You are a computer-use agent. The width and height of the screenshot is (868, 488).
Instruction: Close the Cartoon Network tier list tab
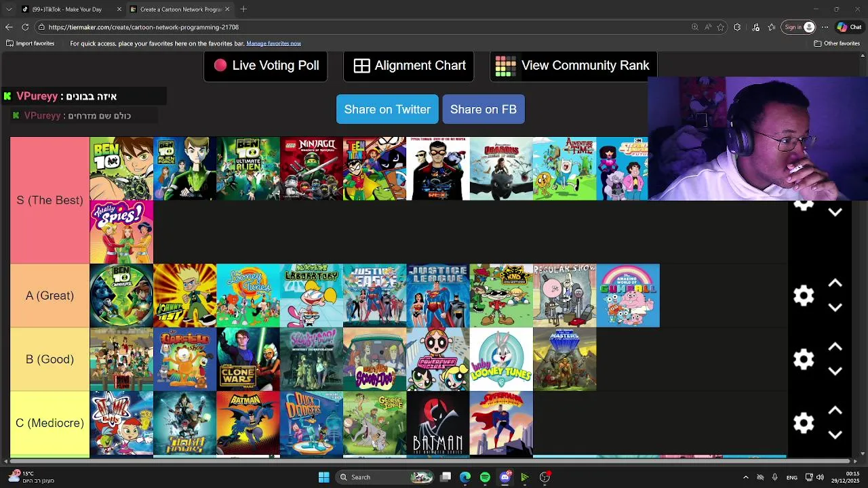tap(227, 9)
